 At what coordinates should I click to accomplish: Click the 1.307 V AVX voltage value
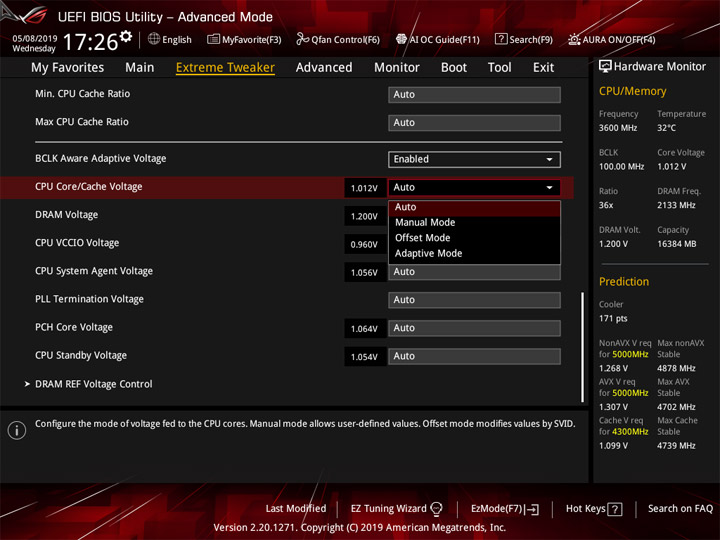point(613,407)
